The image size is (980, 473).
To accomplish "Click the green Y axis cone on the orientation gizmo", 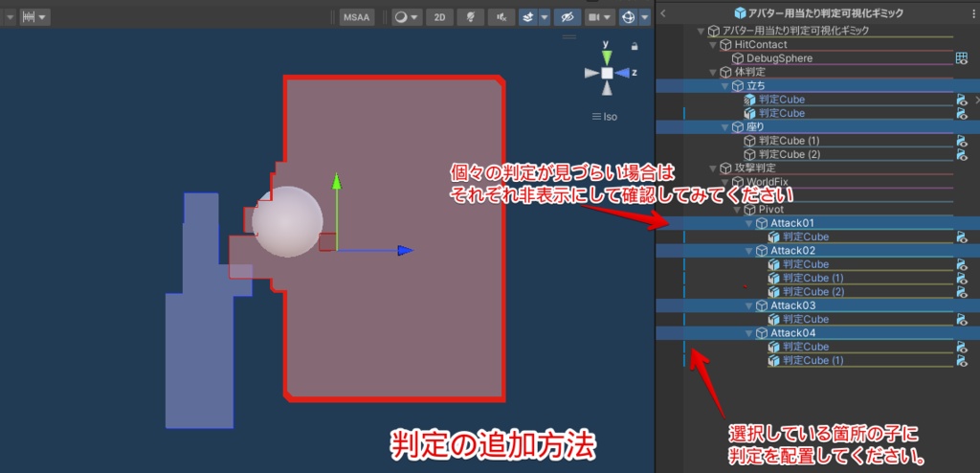I will point(606,56).
